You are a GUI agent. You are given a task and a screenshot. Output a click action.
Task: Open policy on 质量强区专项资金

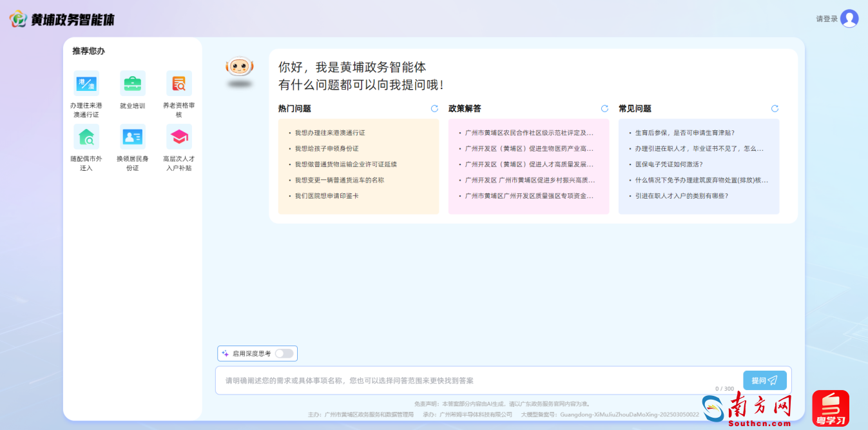[x=529, y=196]
